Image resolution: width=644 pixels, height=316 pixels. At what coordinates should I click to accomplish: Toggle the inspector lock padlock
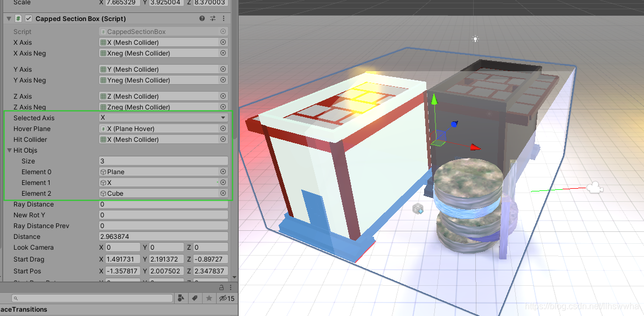(221, 287)
